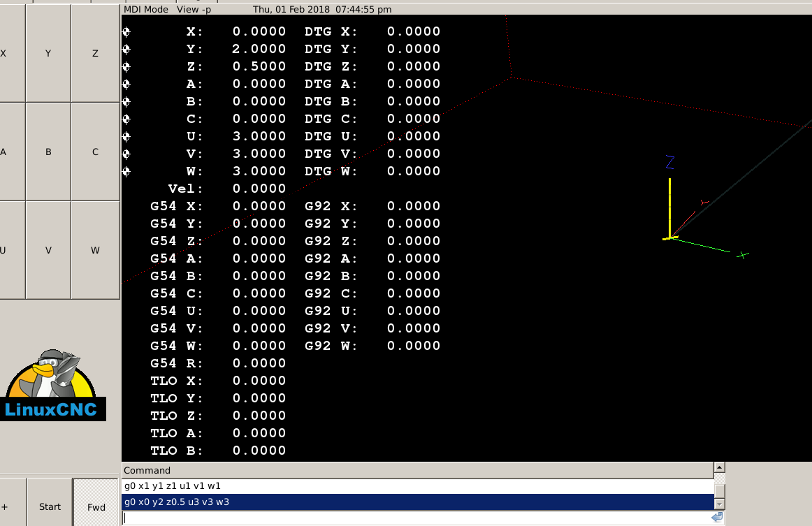The width and height of the screenshot is (812, 526).
Task: Click the homed icon beside the W readout
Action: (x=126, y=171)
